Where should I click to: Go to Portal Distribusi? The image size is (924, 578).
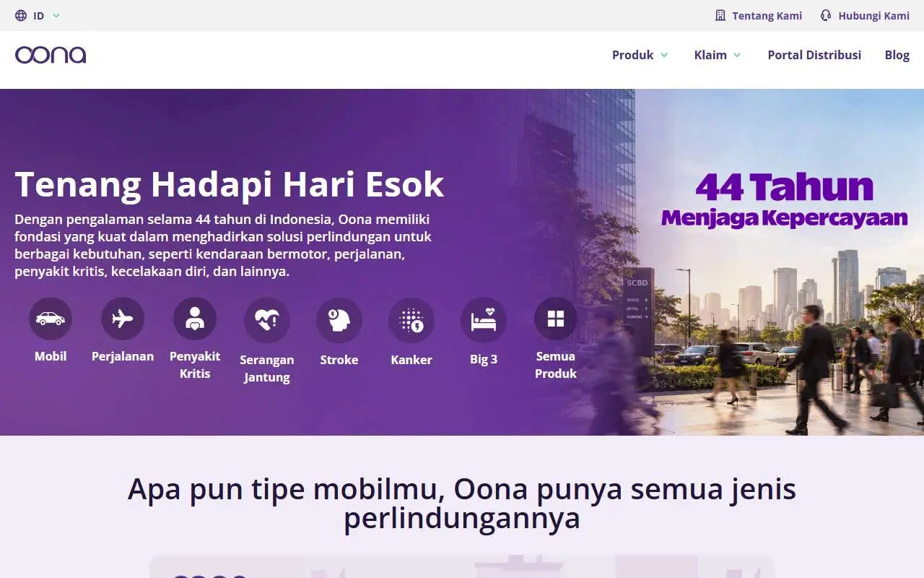(814, 55)
